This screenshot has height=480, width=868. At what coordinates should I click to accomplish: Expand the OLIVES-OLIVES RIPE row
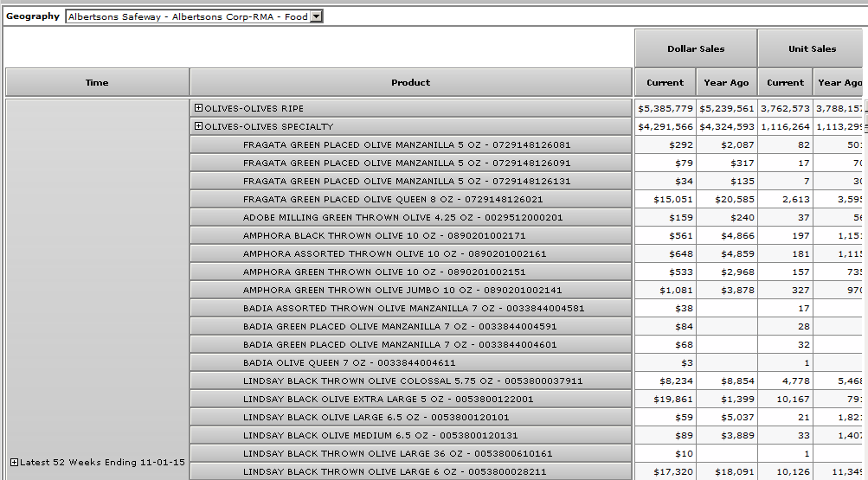tap(198, 108)
